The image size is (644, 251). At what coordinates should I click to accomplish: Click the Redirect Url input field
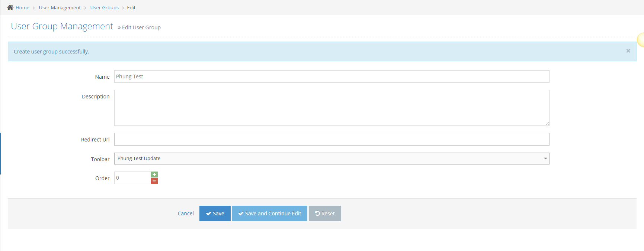[331, 139]
